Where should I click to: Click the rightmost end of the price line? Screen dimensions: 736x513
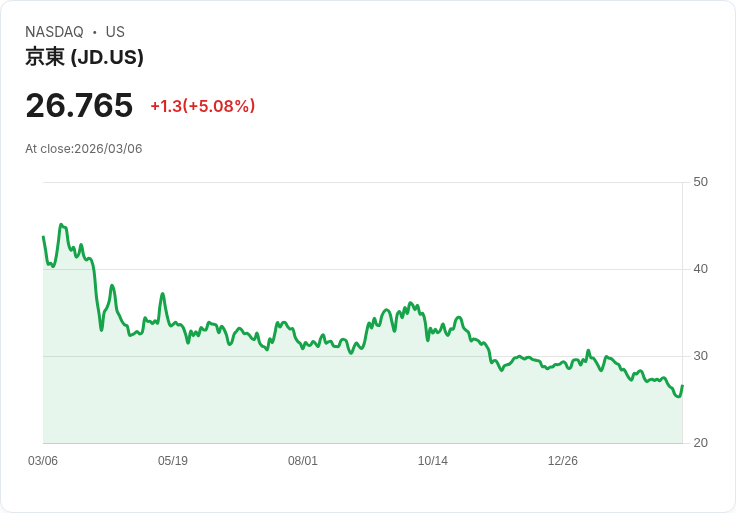pyautogui.click(x=682, y=386)
